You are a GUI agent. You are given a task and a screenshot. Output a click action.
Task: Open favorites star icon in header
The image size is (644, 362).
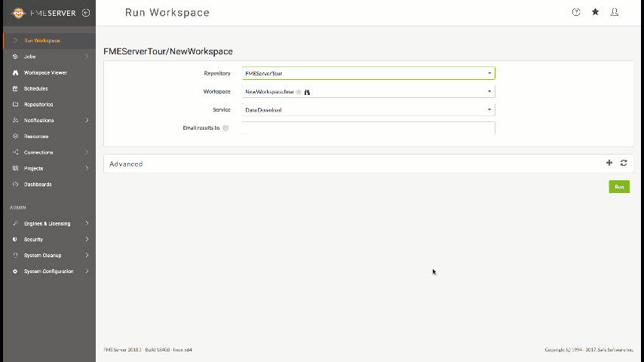tap(595, 12)
